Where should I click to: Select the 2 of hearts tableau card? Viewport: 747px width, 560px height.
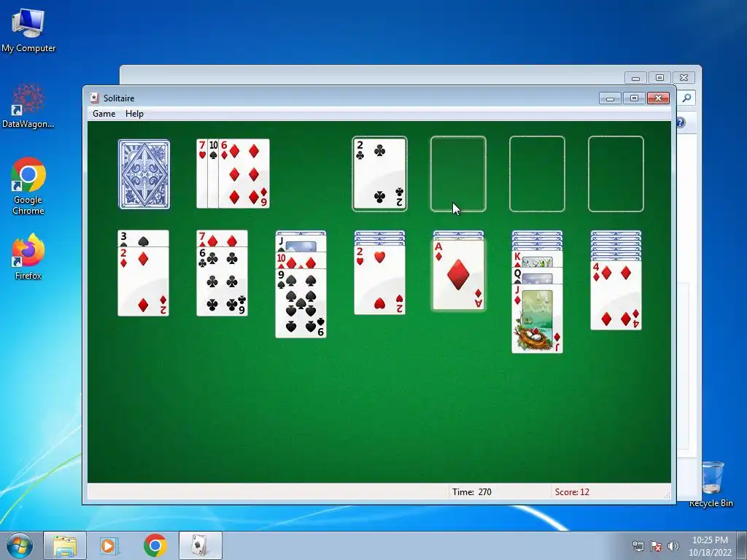click(x=379, y=280)
